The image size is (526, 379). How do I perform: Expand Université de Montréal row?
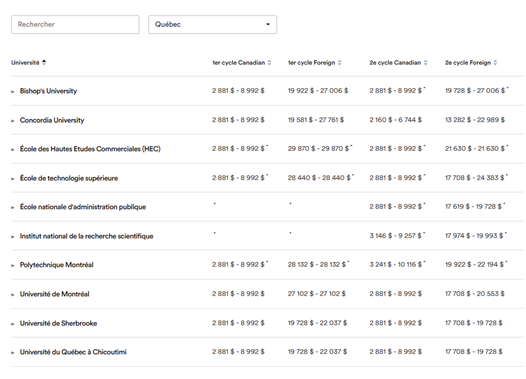pos(13,295)
